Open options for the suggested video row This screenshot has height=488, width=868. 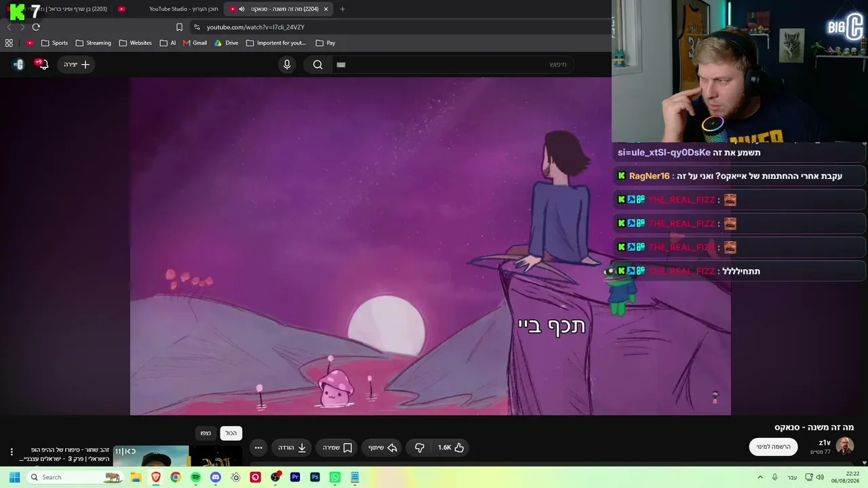12,451
